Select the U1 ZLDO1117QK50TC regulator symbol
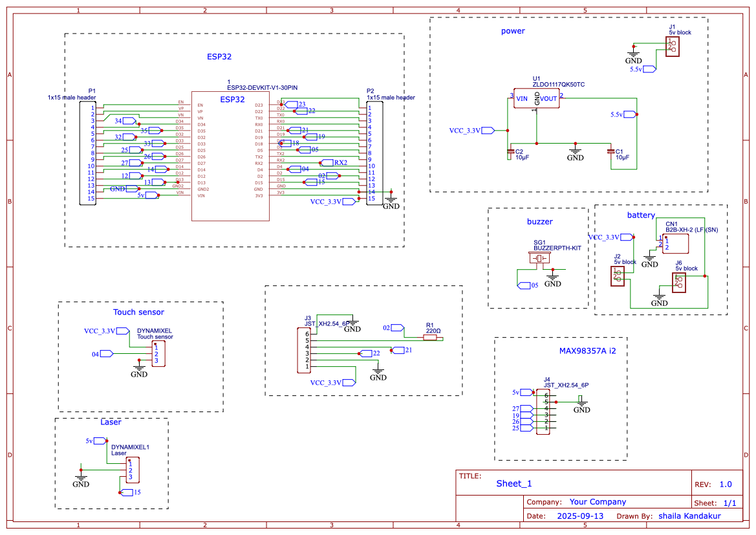This screenshot has width=756, height=535. tap(536, 98)
